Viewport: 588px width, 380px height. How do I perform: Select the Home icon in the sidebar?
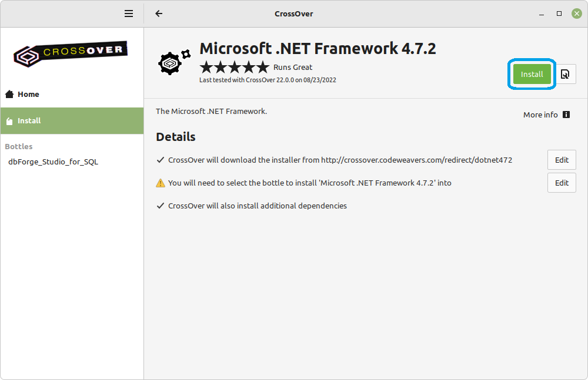coord(8,94)
